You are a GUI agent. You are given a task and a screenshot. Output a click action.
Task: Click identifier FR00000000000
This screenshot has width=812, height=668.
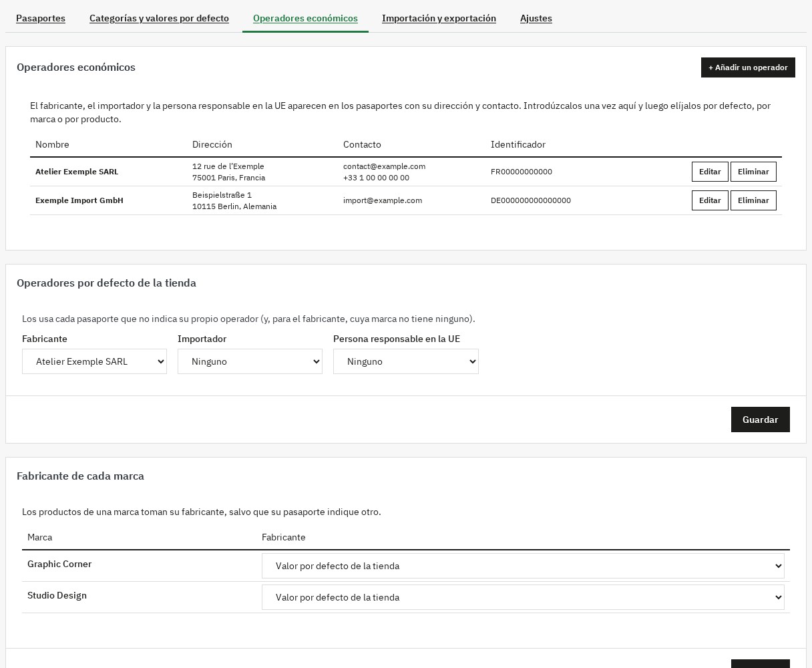[522, 172]
